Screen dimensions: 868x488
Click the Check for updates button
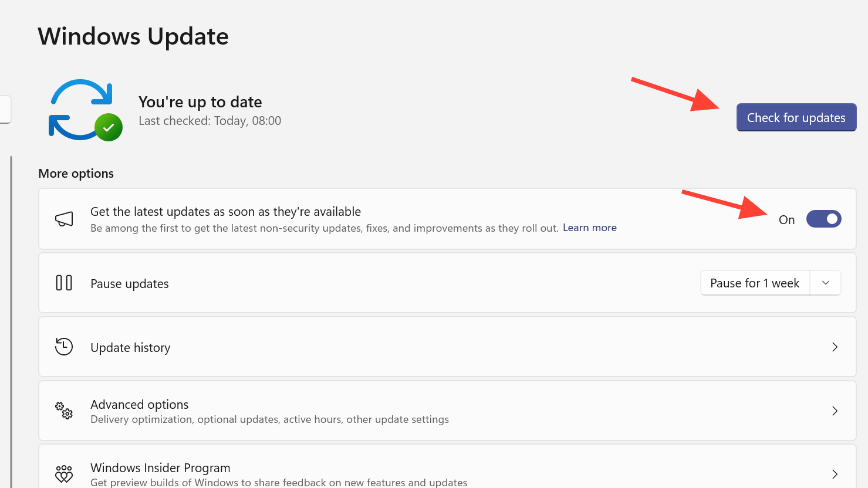[796, 117]
